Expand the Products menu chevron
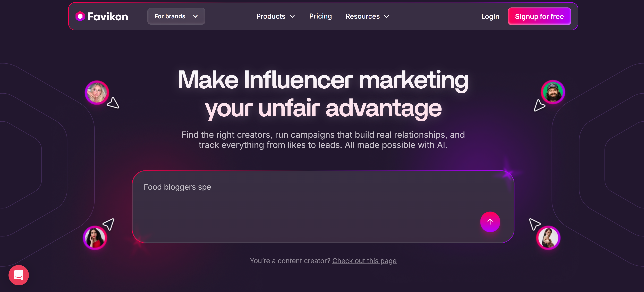Screen dimensions: 644x292 point(292,16)
